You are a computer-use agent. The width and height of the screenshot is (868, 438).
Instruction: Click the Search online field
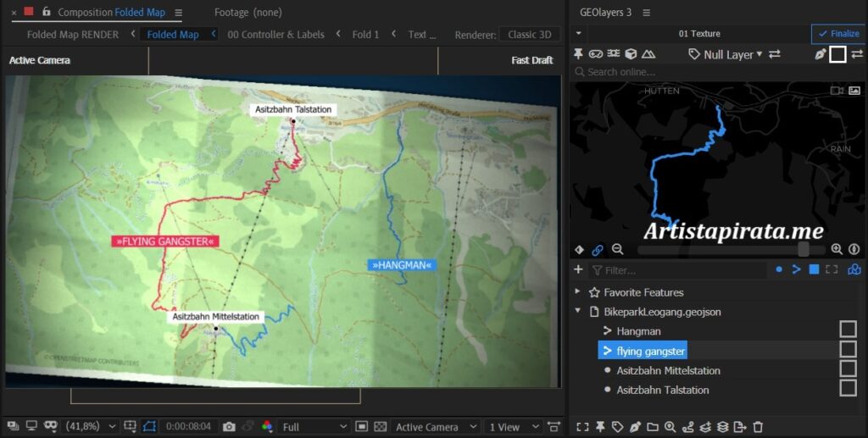(x=717, y=72)
